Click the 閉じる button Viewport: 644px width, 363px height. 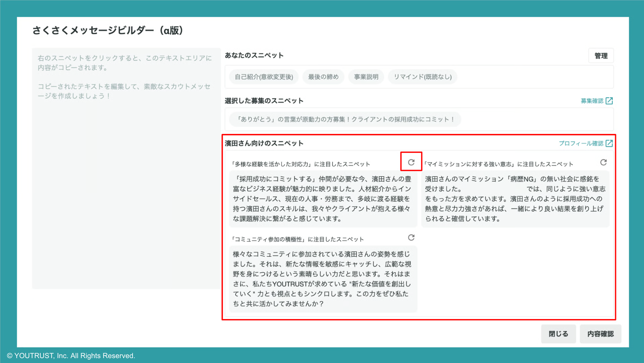pos(558,334)
